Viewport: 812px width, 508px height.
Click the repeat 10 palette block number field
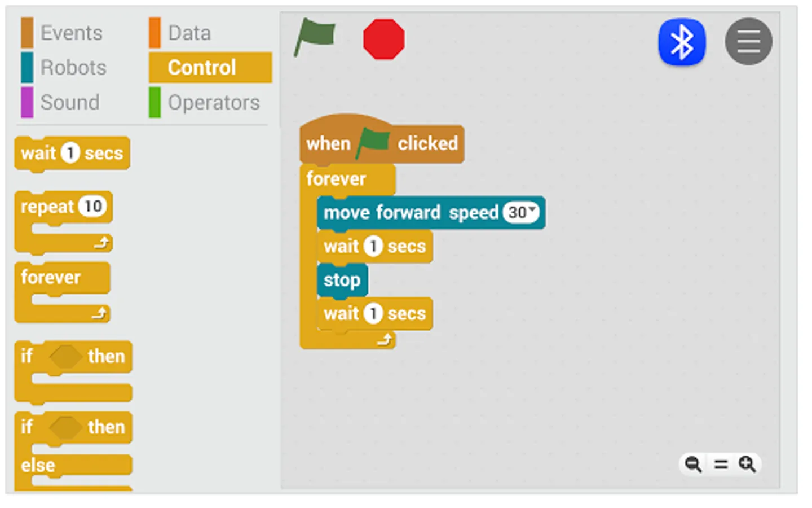click(x=92, y=207)
